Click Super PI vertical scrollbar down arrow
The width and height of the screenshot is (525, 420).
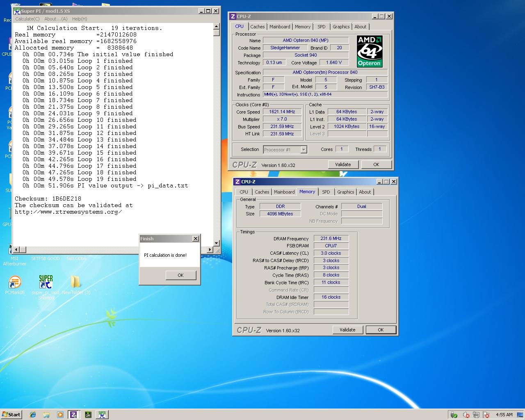click(x=217, y=242)
